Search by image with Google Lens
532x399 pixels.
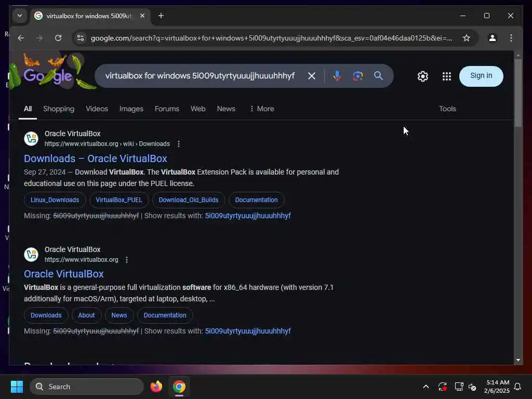(x=357, y=76)
